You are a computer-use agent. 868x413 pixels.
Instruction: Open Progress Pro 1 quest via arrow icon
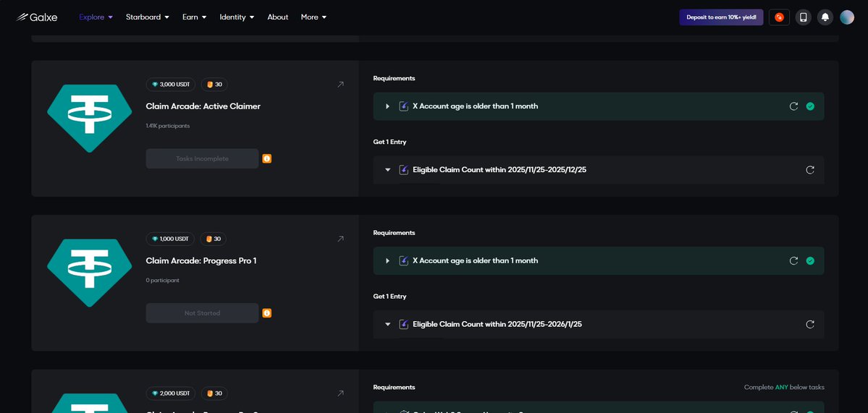pos(340,239)
